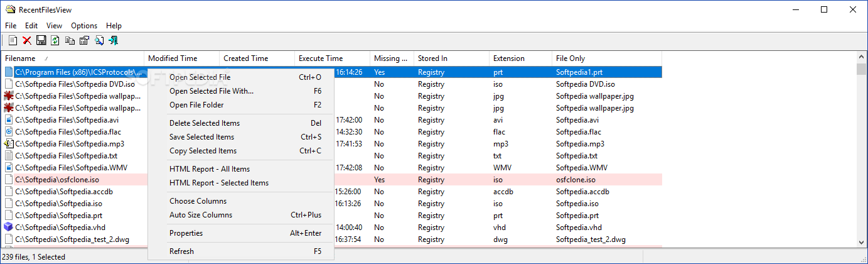
Task: Click the file icon next to Softpedia.WMV
Action: (x=9, y=168)
